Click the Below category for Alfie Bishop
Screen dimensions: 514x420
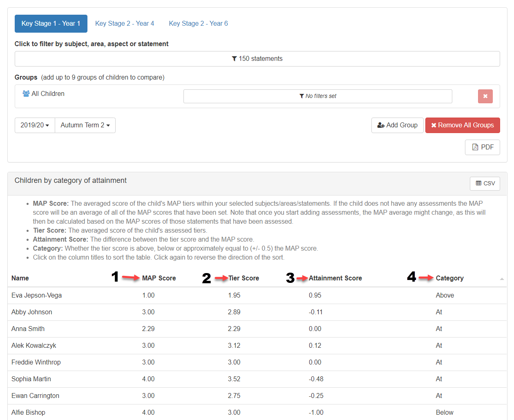pos(445,413)
